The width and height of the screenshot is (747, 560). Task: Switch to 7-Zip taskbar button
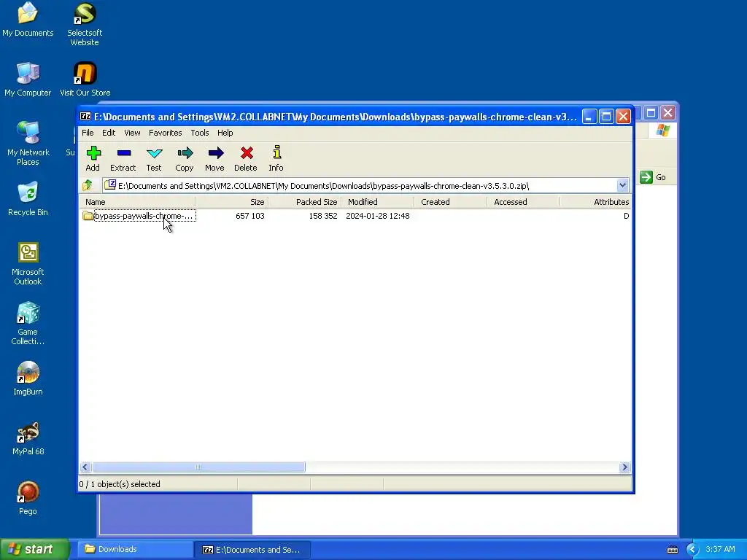252,549
